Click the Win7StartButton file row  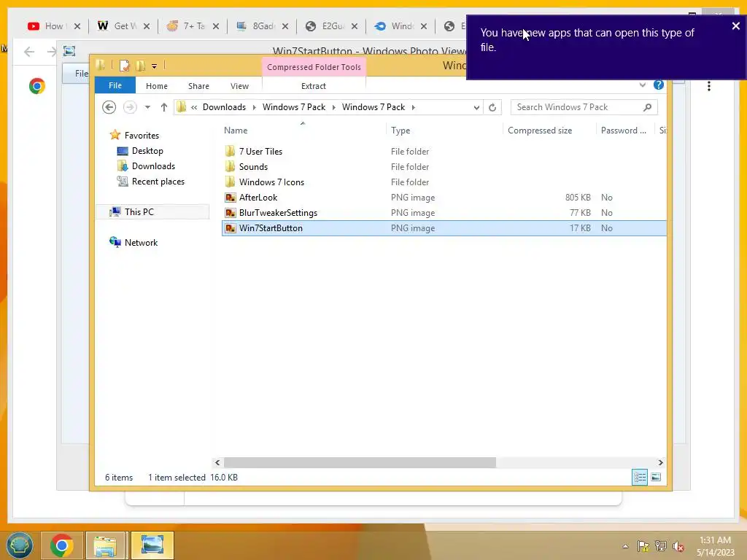pos(444,228)
